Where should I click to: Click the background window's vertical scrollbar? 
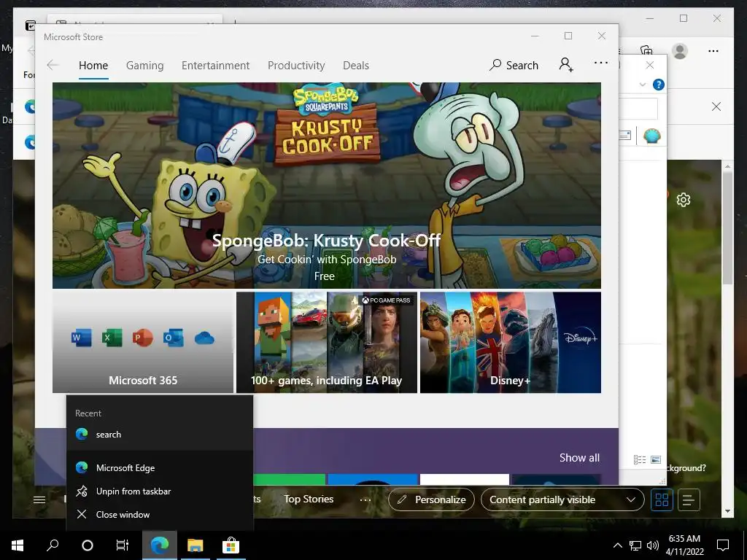(x=727, y=227)
